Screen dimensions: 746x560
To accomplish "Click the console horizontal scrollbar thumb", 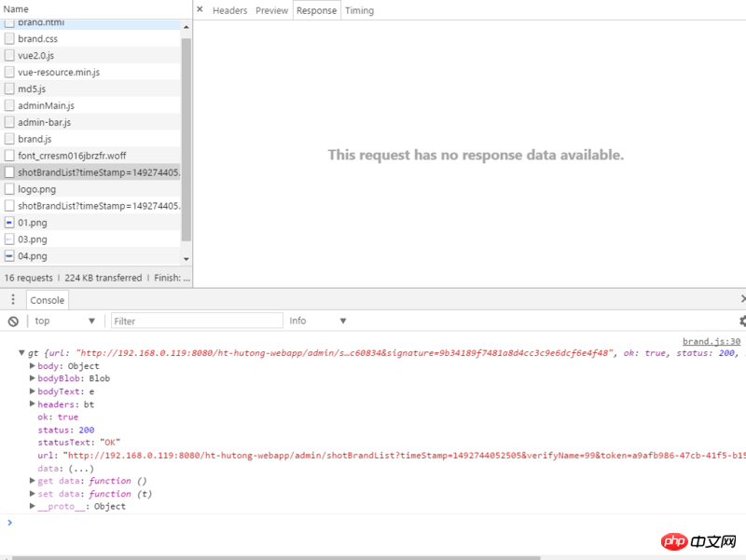I will click(x=276, y=558).
